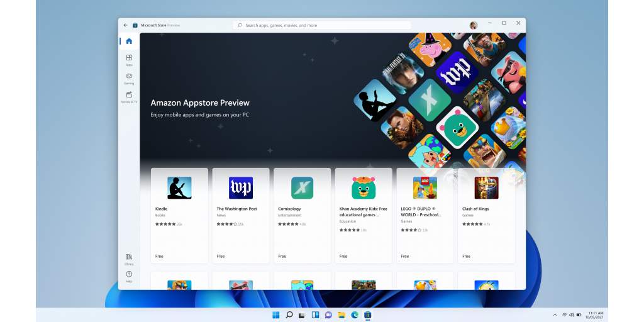
Task: Click the Amazon Appstore Preview banner title
Action: point(200,103)
